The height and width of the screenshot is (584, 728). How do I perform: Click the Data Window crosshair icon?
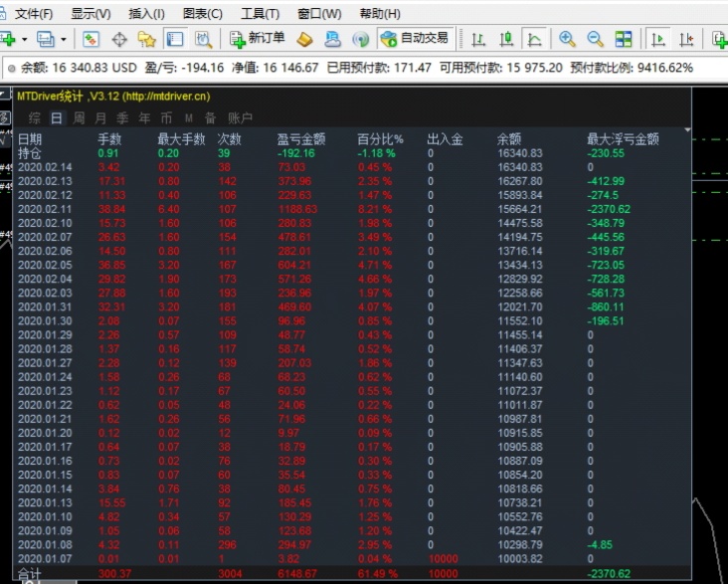[x=119, y=40]
